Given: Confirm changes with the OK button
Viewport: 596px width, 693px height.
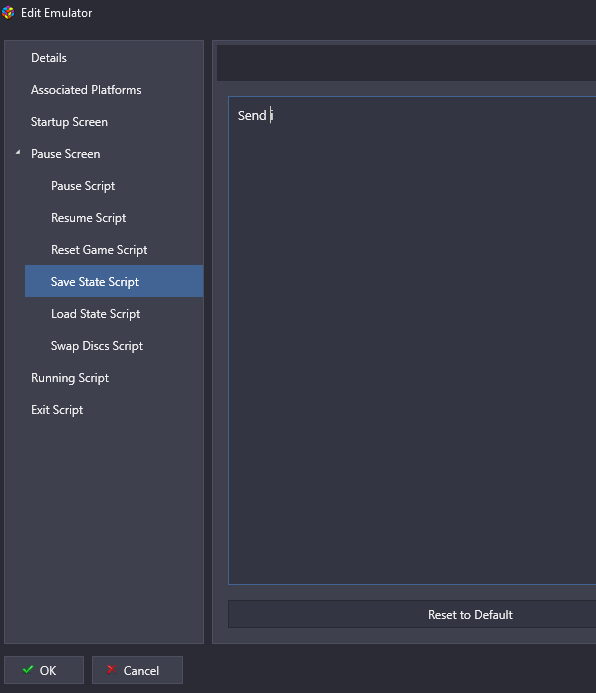Looking at the screenshot, I should coord(44,670).
